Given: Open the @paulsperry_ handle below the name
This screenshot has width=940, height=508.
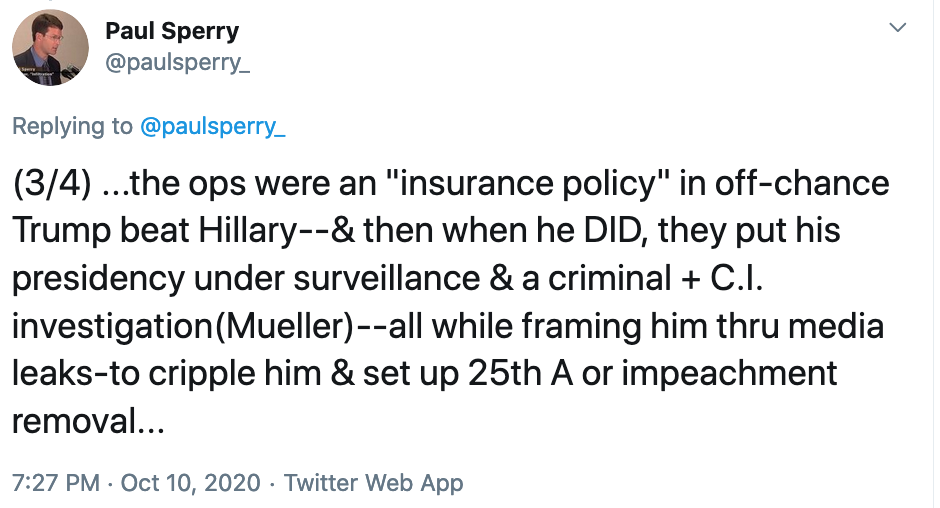Looking at the screenshot, I should point(177,61).
